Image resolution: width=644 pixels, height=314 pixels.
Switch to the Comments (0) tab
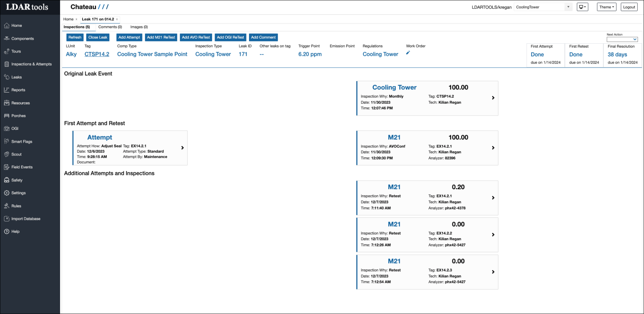pos(110,27)
